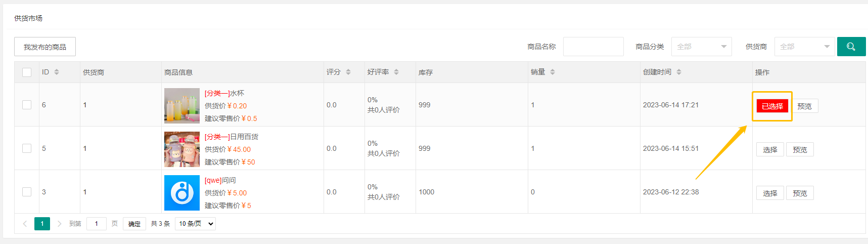This screenshot has width=868, height=244.
Task: Sort by 销量 sales column arrows
Action: tap(553, 72)
